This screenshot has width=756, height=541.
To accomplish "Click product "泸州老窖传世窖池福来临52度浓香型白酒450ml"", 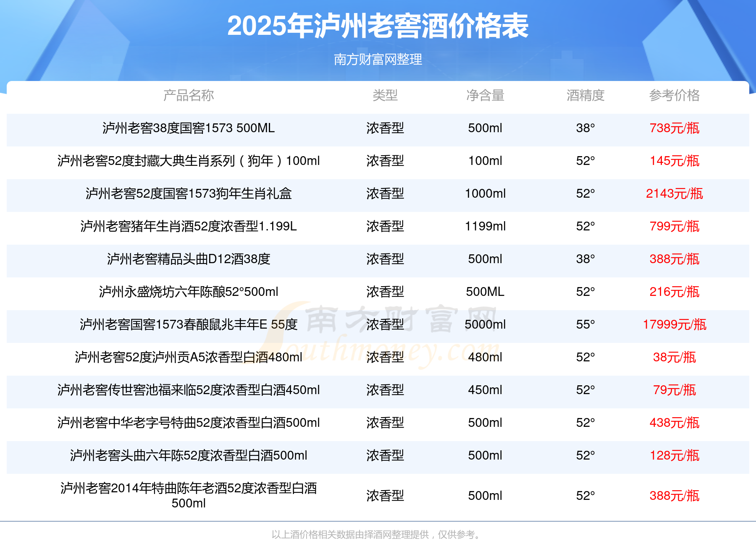I will coord(189,390).
